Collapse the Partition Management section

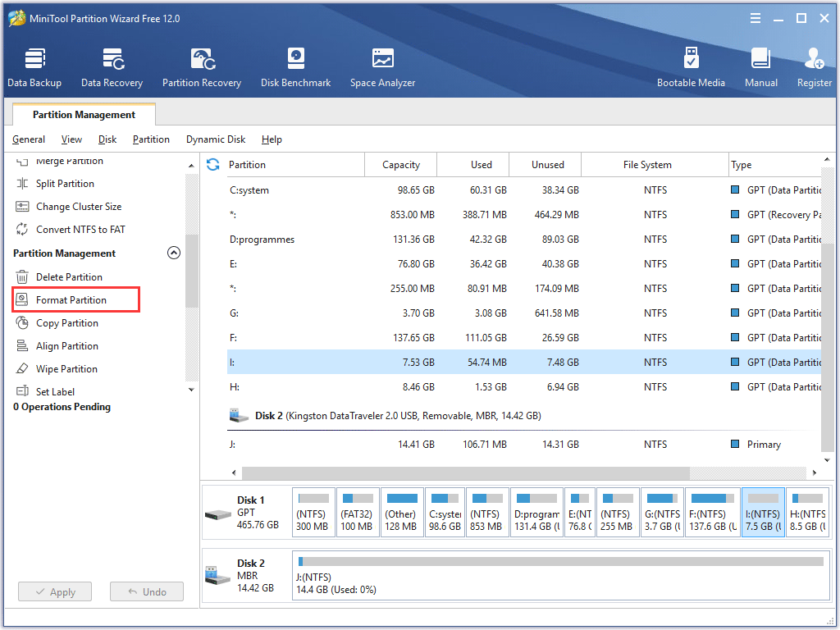(x=174, y=253)
